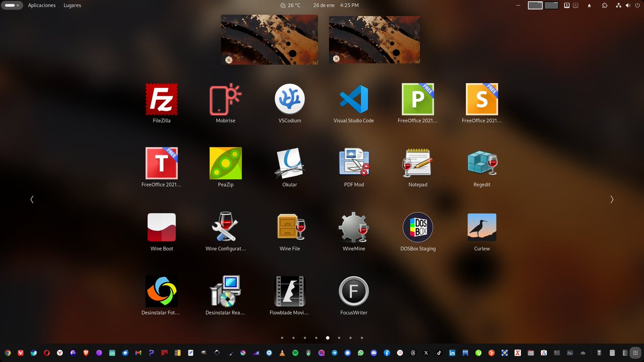Open Visual Studio Code
Viewport: 644px width, 362px height.
point(354,104)
